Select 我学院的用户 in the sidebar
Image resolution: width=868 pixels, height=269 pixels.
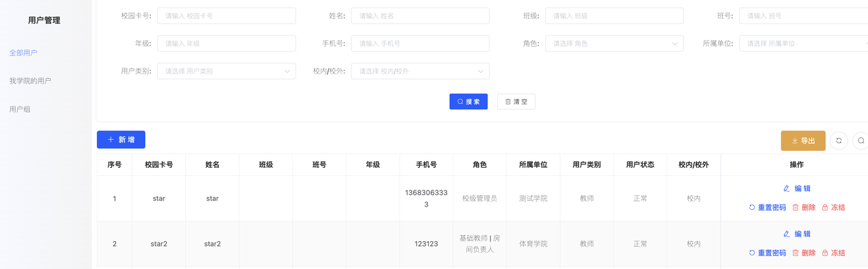(x=30, y=81)
